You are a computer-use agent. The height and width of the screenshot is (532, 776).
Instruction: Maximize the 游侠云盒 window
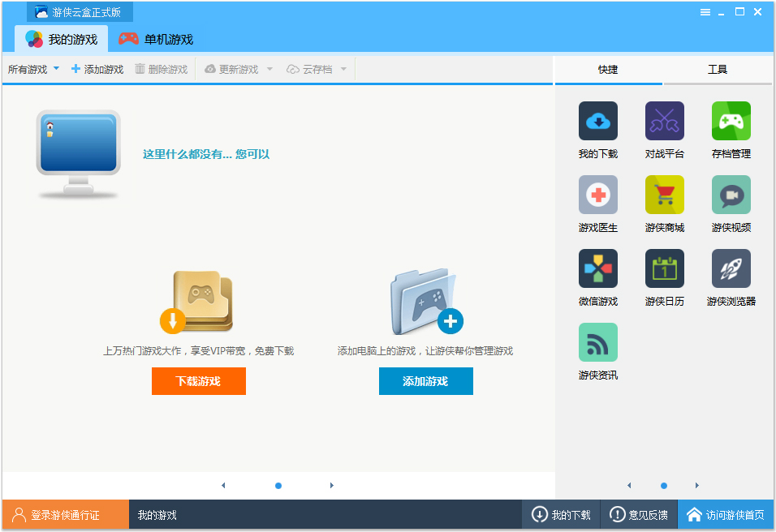[x=739, y=12]
